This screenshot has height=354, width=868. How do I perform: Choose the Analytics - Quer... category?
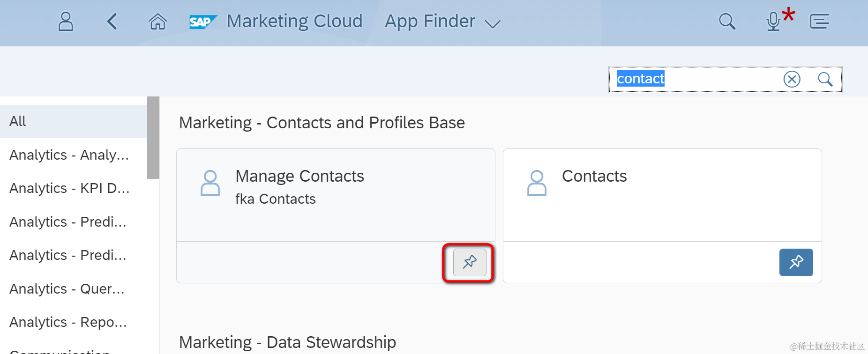tap(67, 289)
